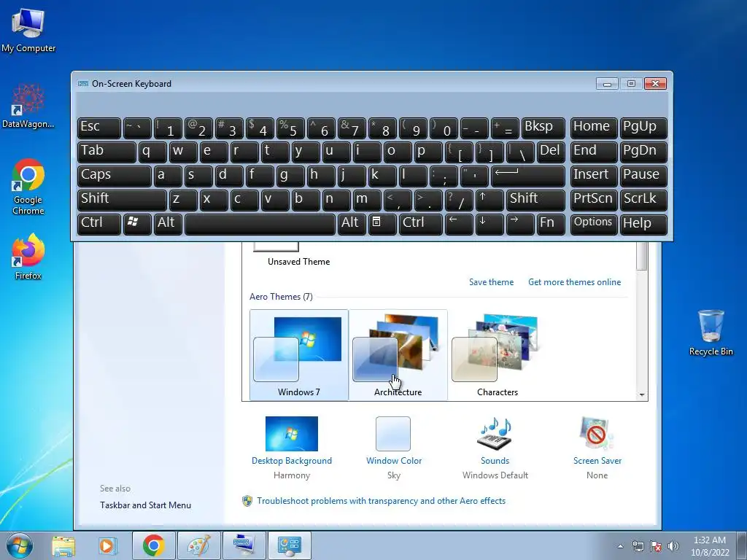Switch to Paint in the taskbar
The height and width of the screenshot is (560, 747).
coord(198,545)
